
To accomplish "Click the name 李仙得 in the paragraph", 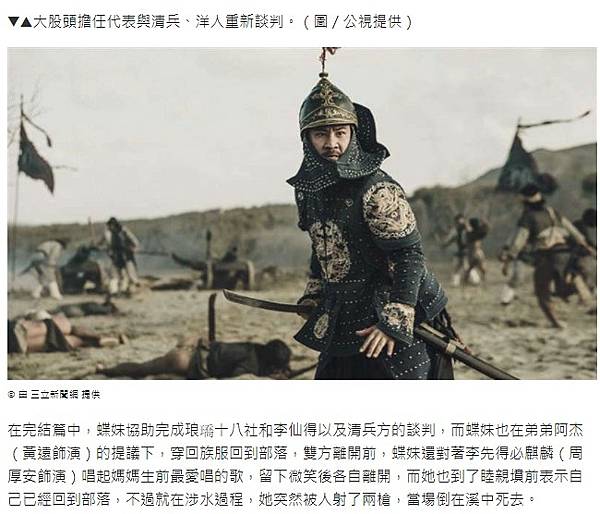I will click(296, 431).
